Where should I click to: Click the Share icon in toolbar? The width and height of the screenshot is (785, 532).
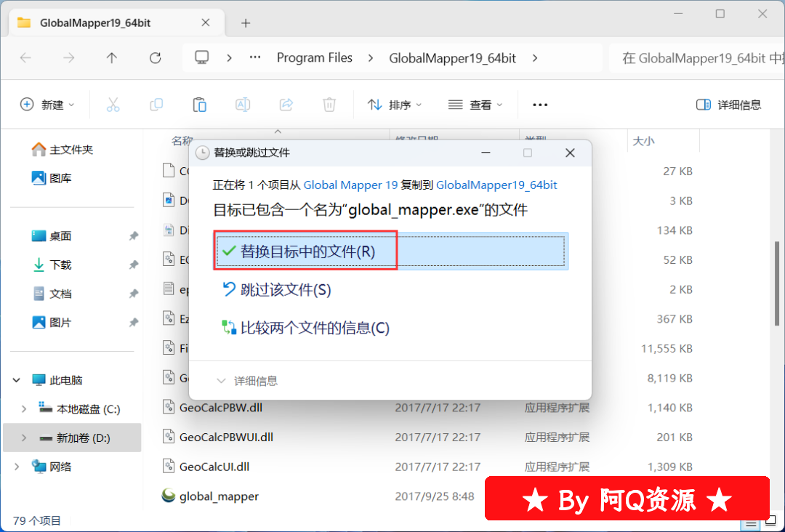tap(286, 105)
